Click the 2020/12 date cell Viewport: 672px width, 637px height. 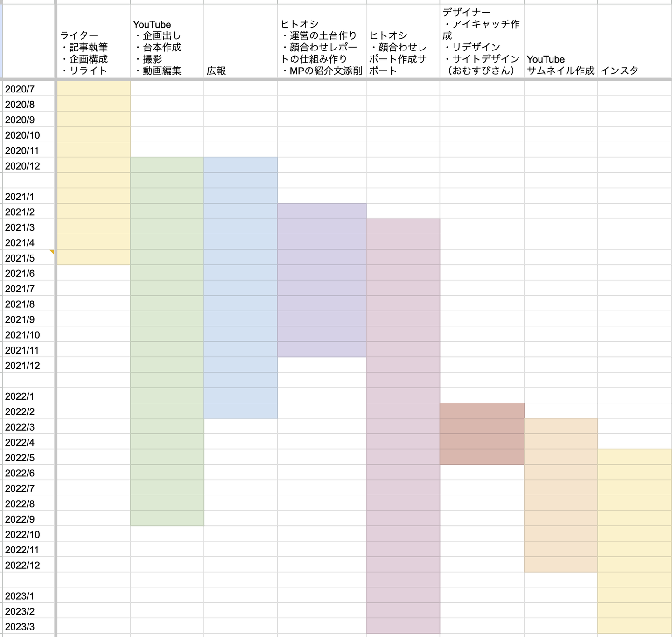tap(28, 165)
